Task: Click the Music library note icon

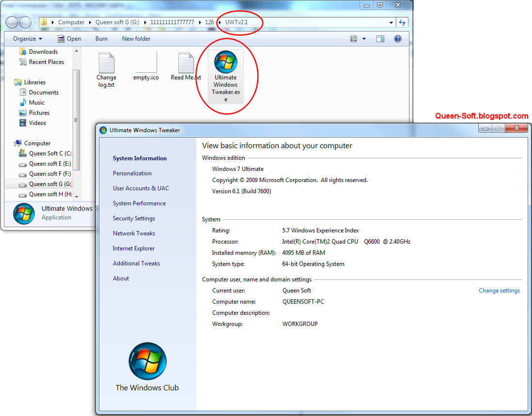Action: point(23,102)
